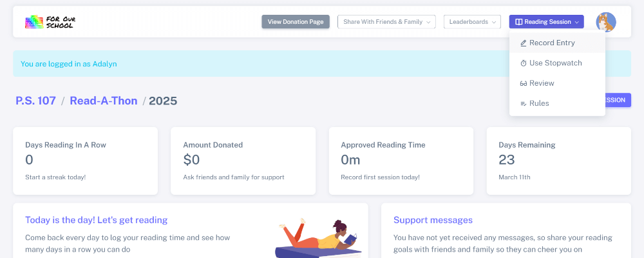Choose Use Stopwatch menu option

click(555, 63)
